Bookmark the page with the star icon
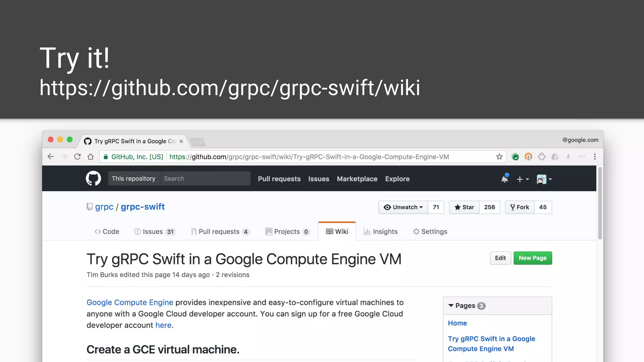 [x=499, y=156]
